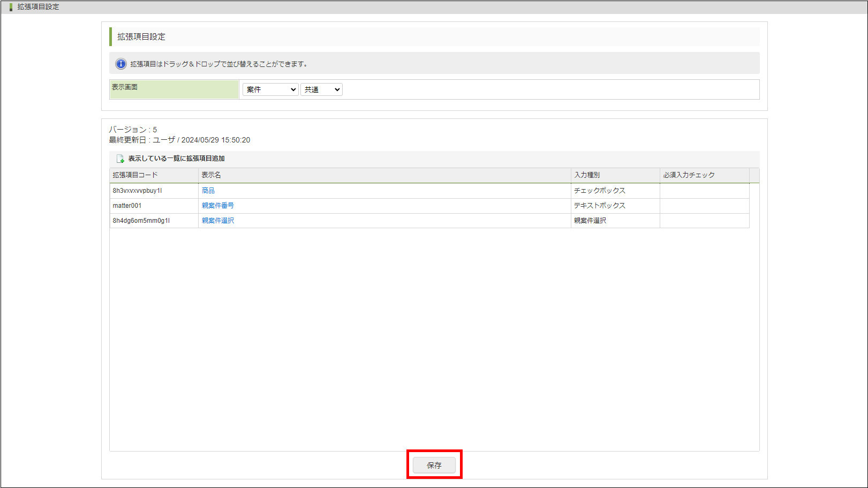This screenshot has height=488, width=868.
Task: Open the 共通 dropdown selector
Action: [321, 89]
